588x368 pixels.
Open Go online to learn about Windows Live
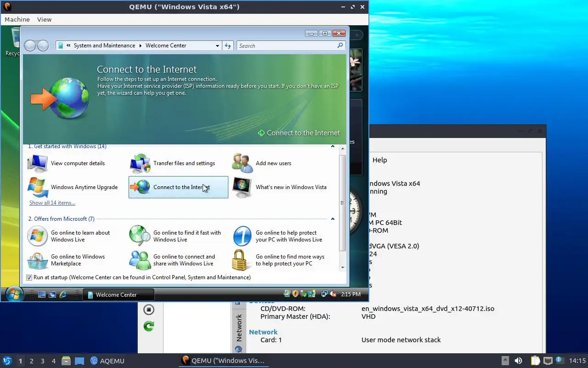pyautogui.click(x=69, y=236)
